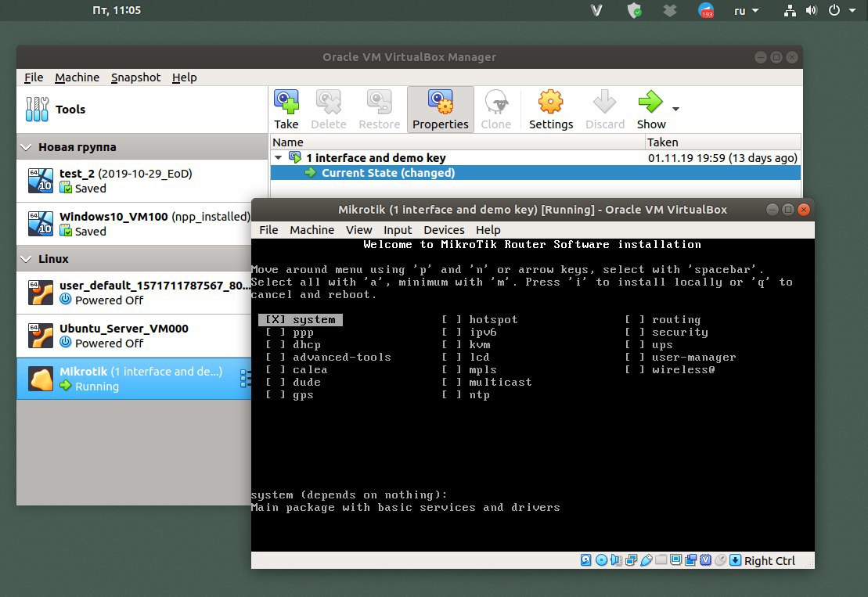Open machine Settings via the gear icon
Viewport: 868px width, 597px height.
click(551, 102)
